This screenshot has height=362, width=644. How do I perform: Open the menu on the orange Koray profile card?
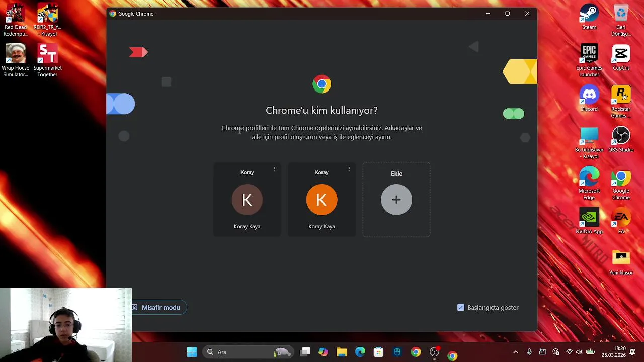point(349,169)
